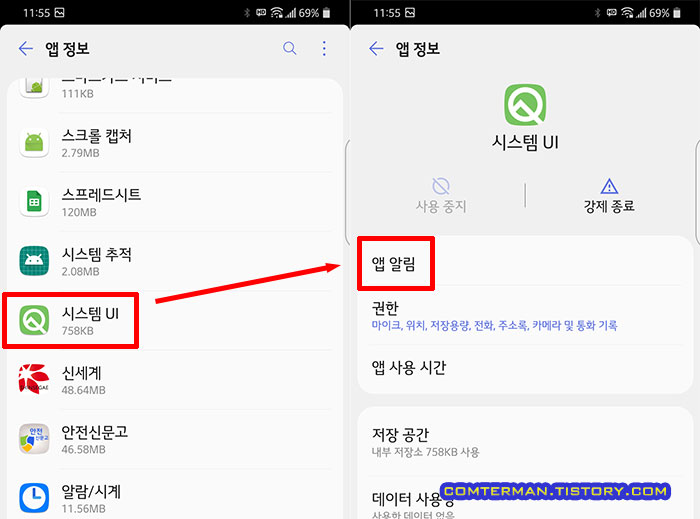Image resolution: width=700 pixels, height=519 pixels.
Task: Tap the back arrow in left app list screen
Action: 26,48
